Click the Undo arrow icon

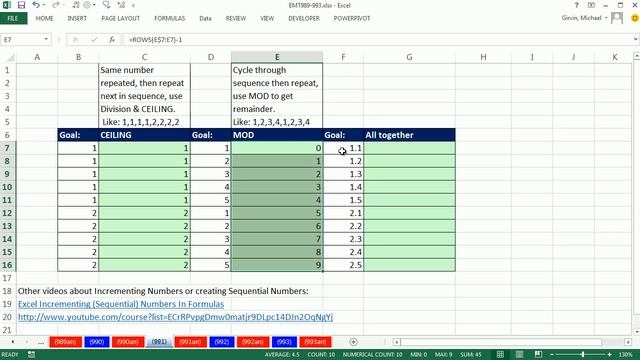point(36,5)
